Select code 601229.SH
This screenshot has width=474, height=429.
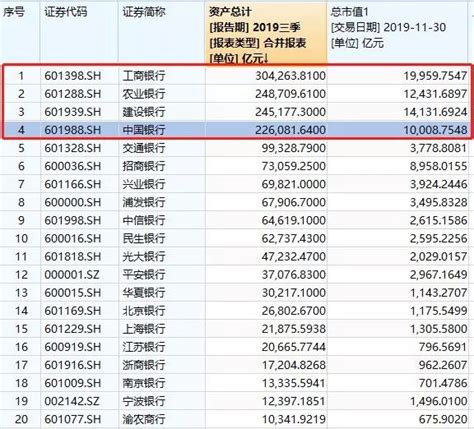click(x=73, y=329)
